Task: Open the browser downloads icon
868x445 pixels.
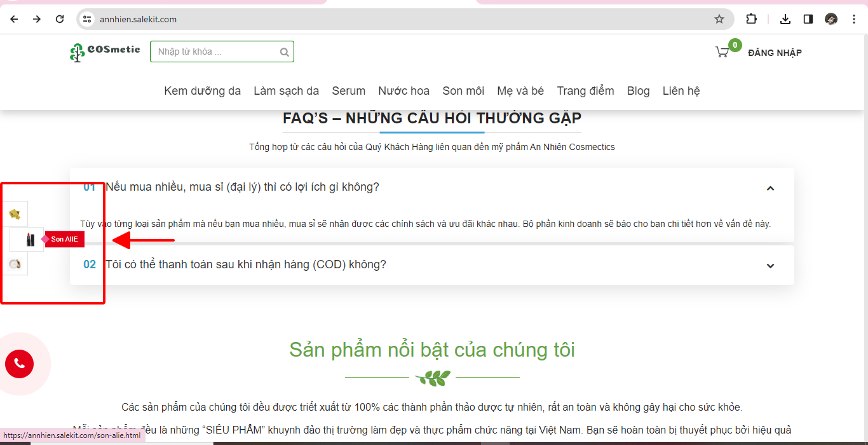Action: pos(785,19)
